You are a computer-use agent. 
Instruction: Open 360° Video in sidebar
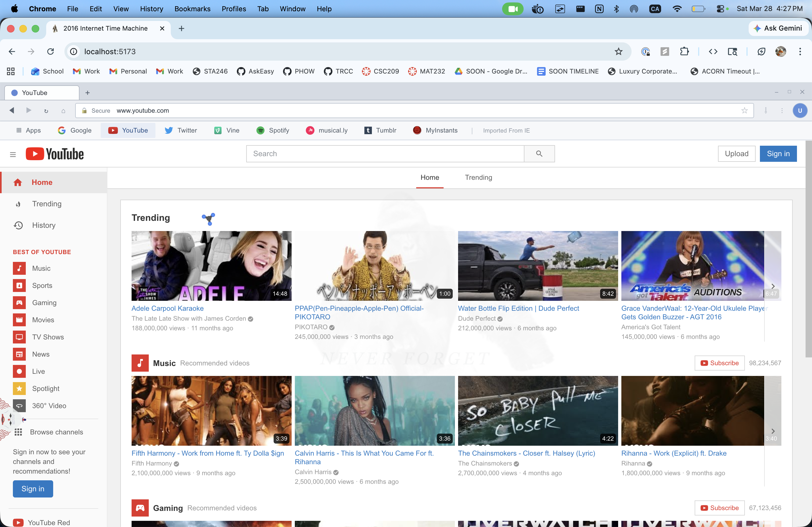(49, 406)
